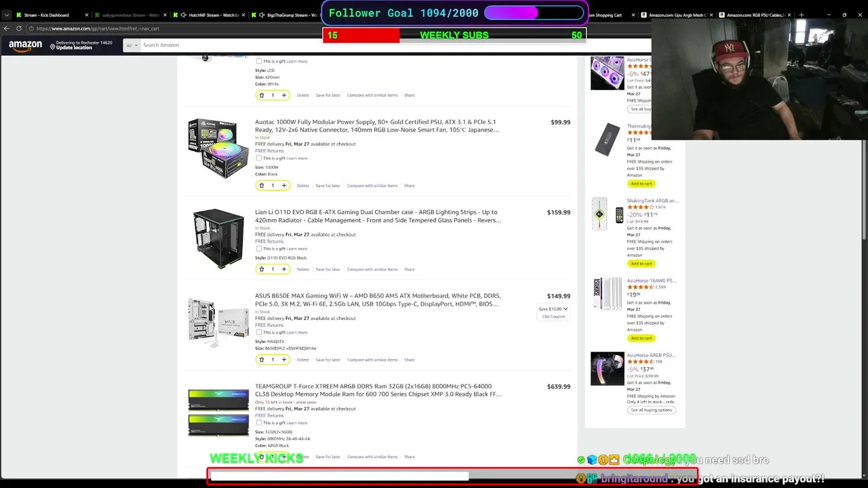Increase quantity of Lian Li O11D EVO case
Viewport: 868px width, 488px height.
click(284, 269)
